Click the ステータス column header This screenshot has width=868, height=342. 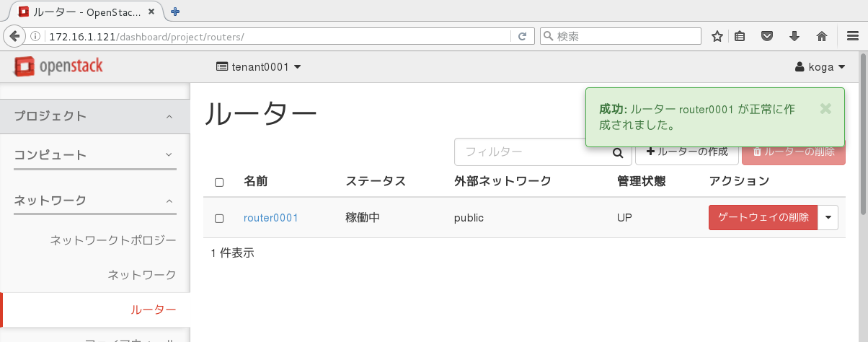pos(376,181)
